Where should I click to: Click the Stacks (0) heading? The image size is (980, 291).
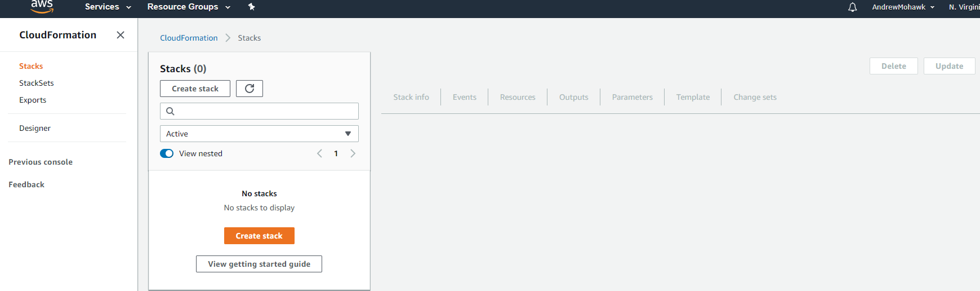point(183,69)
